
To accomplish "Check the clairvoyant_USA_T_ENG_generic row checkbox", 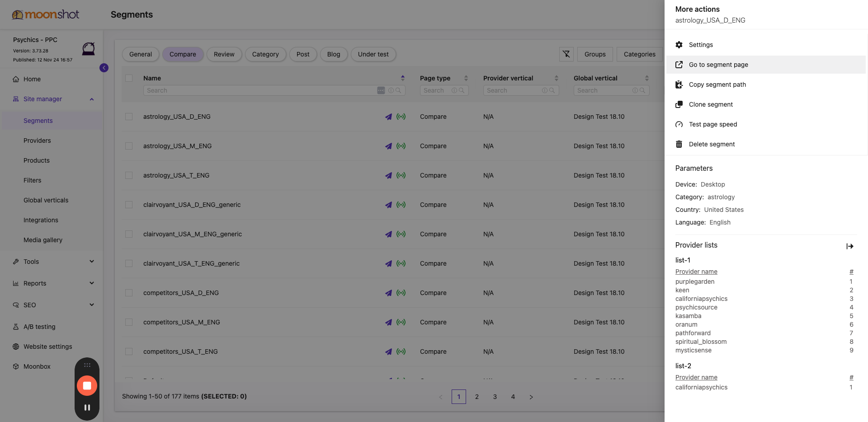I will [x=129, y=263].
